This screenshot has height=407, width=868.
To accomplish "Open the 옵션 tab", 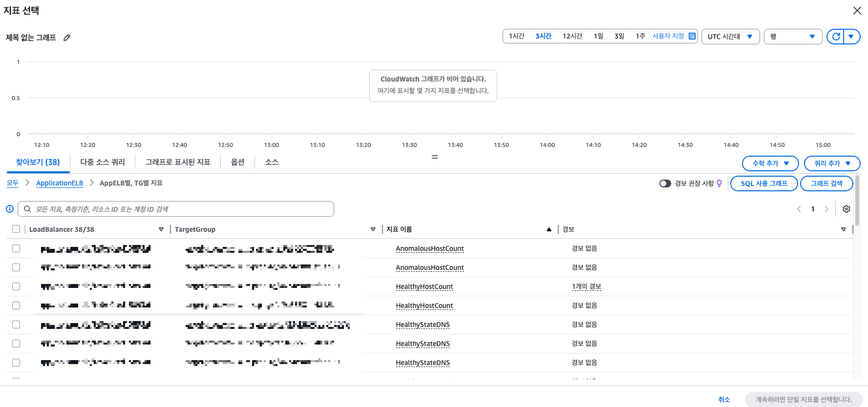I will (237, 162).
